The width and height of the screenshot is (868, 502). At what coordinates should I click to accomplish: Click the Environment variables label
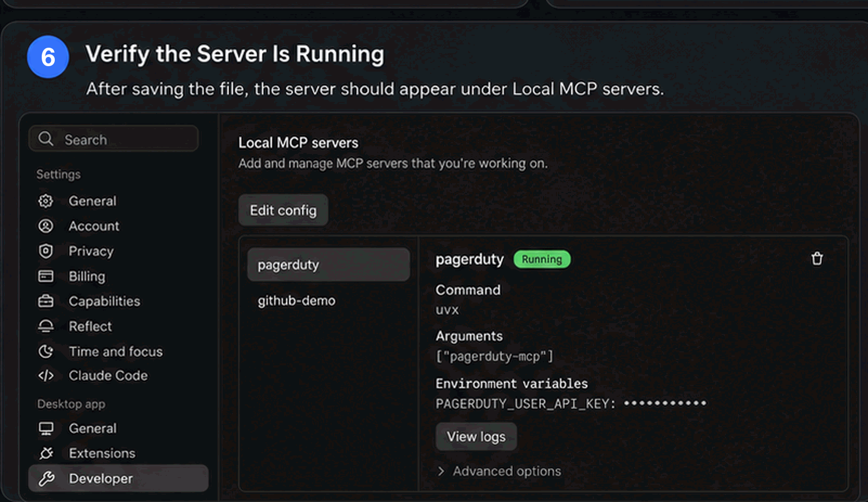(511, 384)
